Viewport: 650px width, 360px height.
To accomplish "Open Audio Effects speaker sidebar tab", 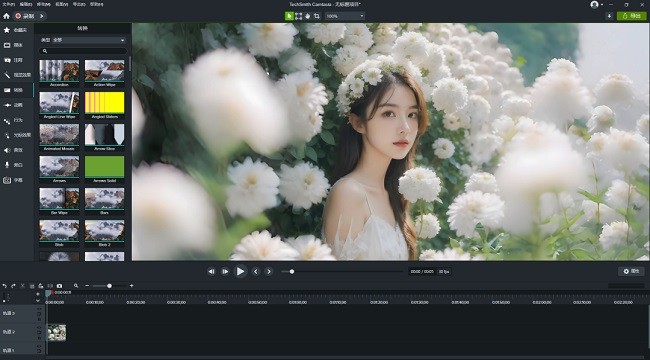I will (17, 150).
